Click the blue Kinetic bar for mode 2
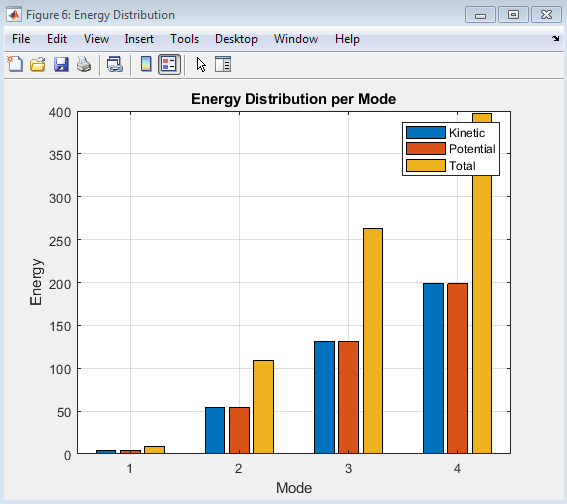Viewport: 567px width, 504px height. [x=215, y=430]
